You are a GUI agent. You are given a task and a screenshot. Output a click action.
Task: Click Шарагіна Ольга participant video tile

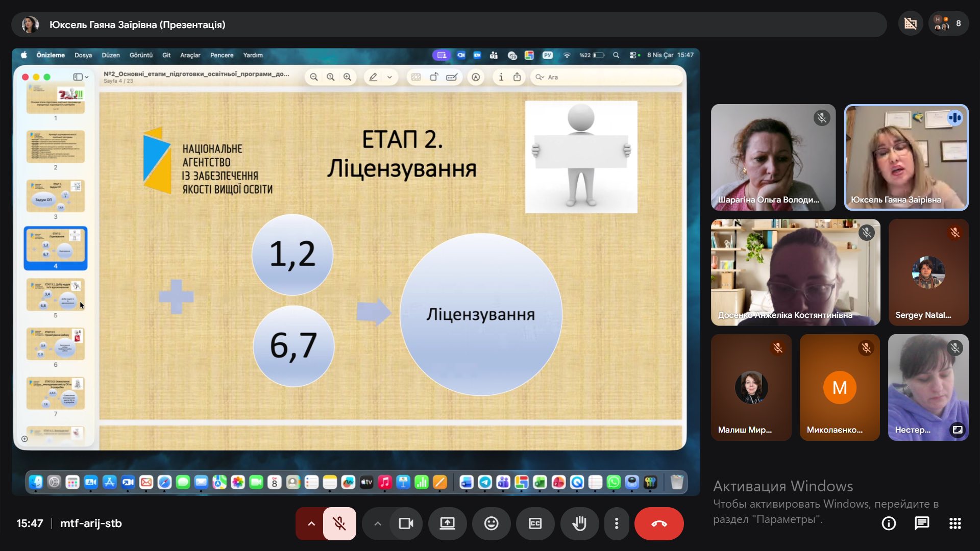(773, 157)
